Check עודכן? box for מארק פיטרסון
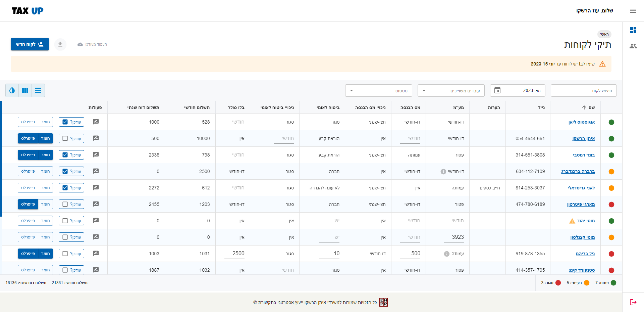 point(65,204)
